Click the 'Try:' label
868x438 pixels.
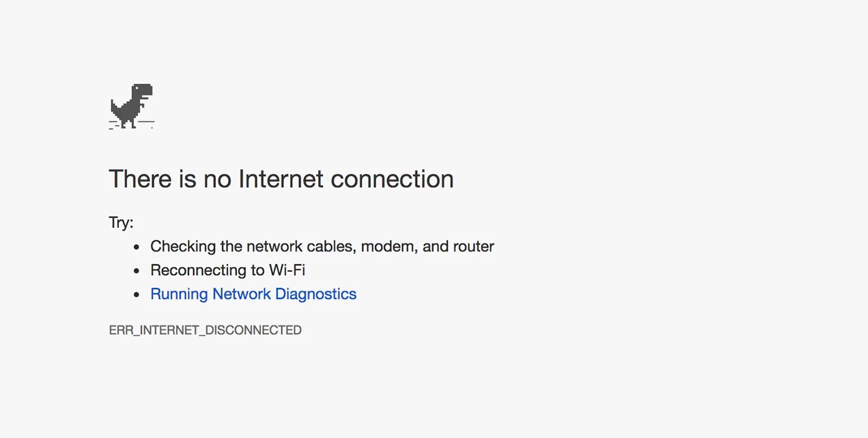click(122, 223)
